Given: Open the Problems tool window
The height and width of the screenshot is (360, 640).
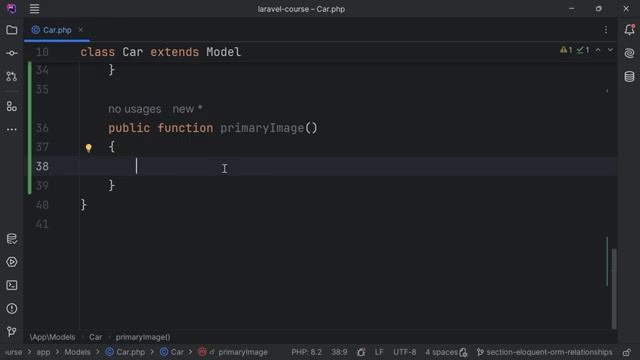Looking at the screenshot, I should click(11, 309).
